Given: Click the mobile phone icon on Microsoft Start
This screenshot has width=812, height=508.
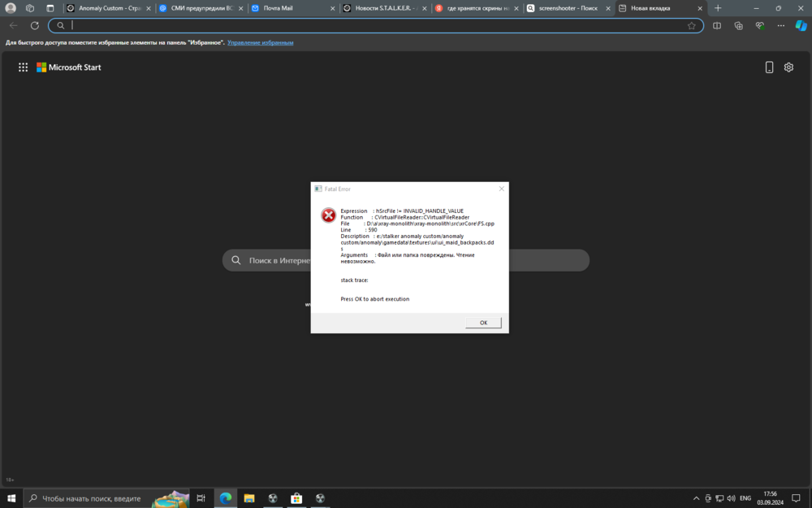Looking at the screenshot, I should click(x=769, y=67).
